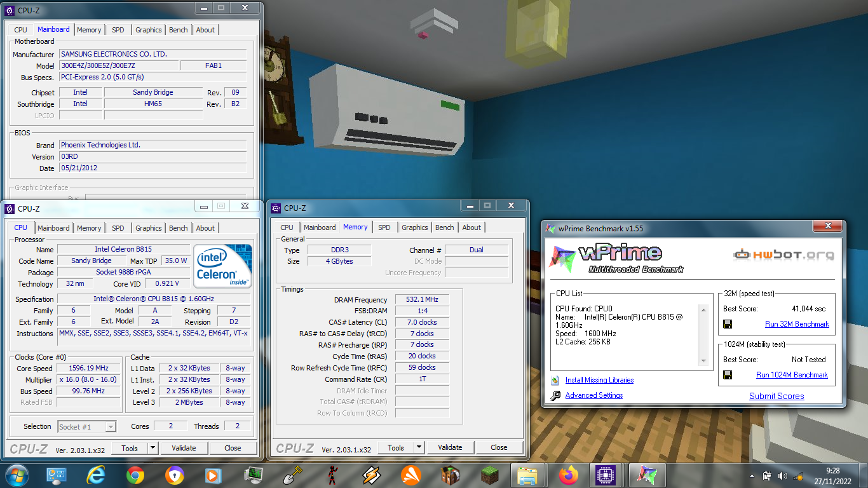
Task: Click Validate in the Memory CPU-Z window
Action: pyautogui.click(x=450, y=447)
